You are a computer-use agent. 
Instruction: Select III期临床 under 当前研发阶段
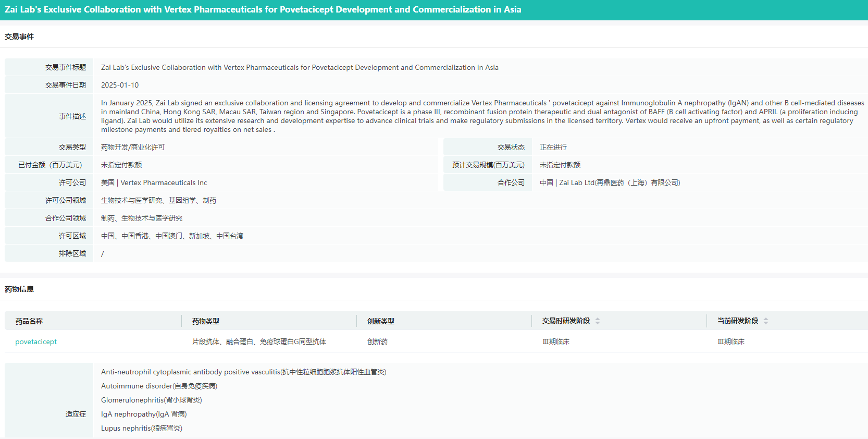point(731,342)
